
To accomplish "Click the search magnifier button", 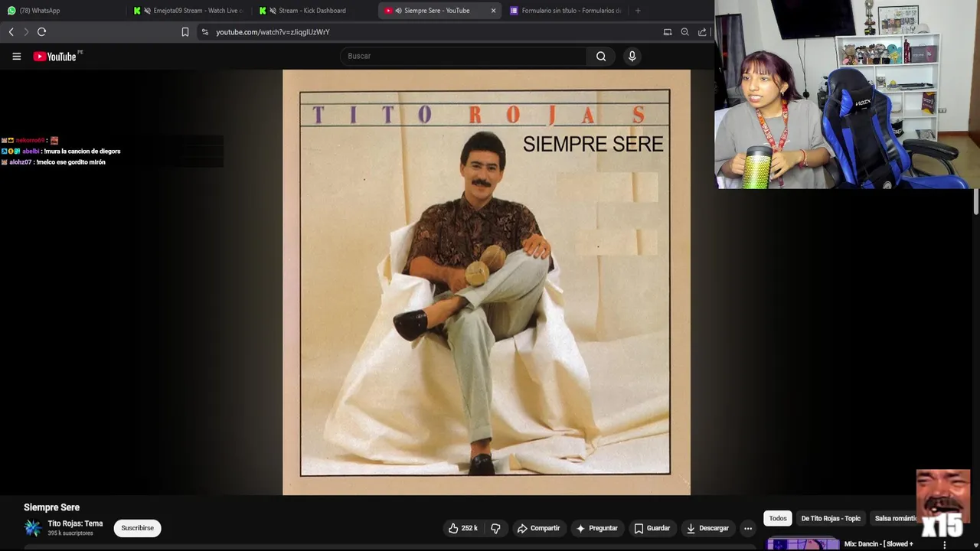I will 601,56.
